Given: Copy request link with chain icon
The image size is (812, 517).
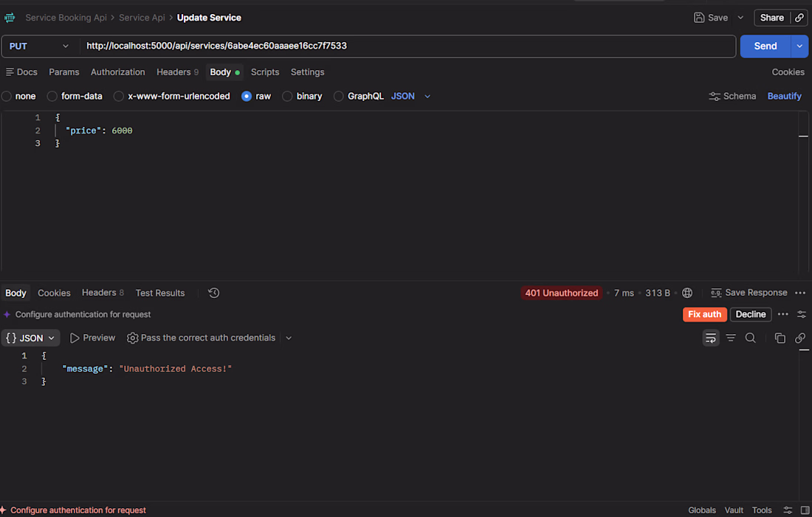Looking at the screenshot, I should coord(799,18).
